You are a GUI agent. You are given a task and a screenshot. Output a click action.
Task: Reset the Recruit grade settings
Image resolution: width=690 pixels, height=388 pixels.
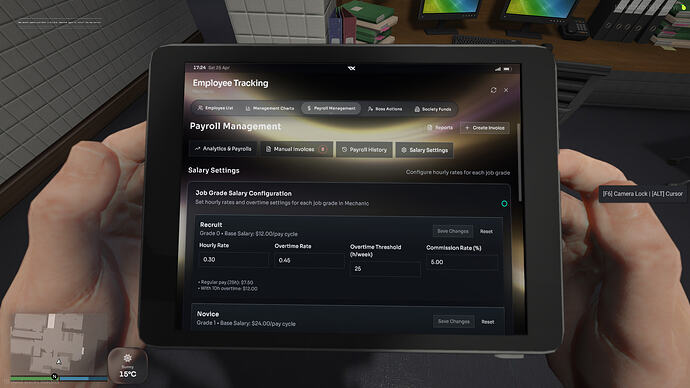click(x=486, y=231)
